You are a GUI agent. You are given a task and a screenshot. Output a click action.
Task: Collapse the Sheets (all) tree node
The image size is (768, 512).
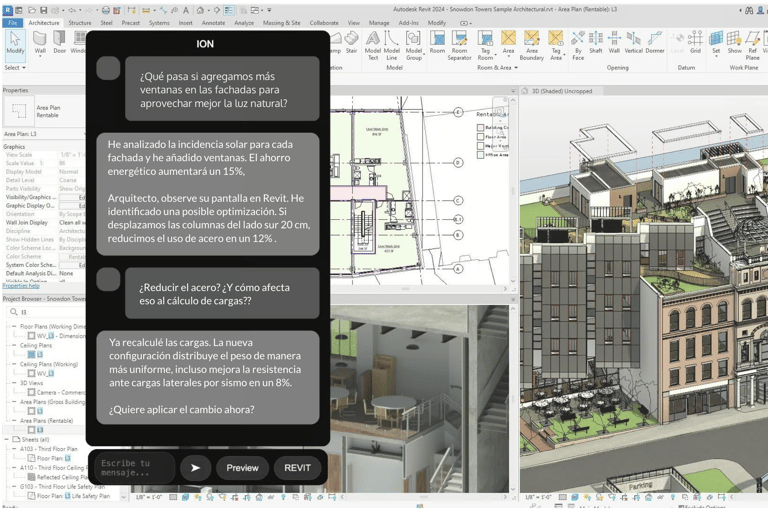pyautogui.click(x=7, y=439)
